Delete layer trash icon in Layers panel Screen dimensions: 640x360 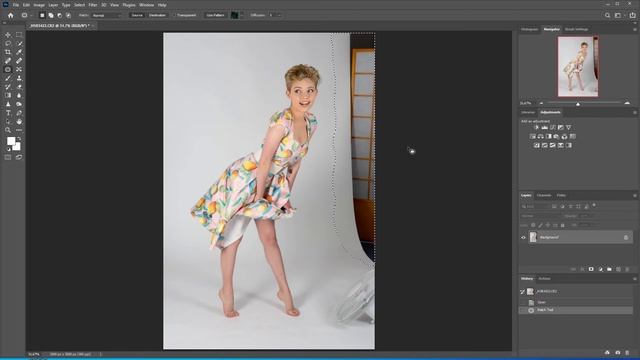pyautogui.click(x=627, y=269)
